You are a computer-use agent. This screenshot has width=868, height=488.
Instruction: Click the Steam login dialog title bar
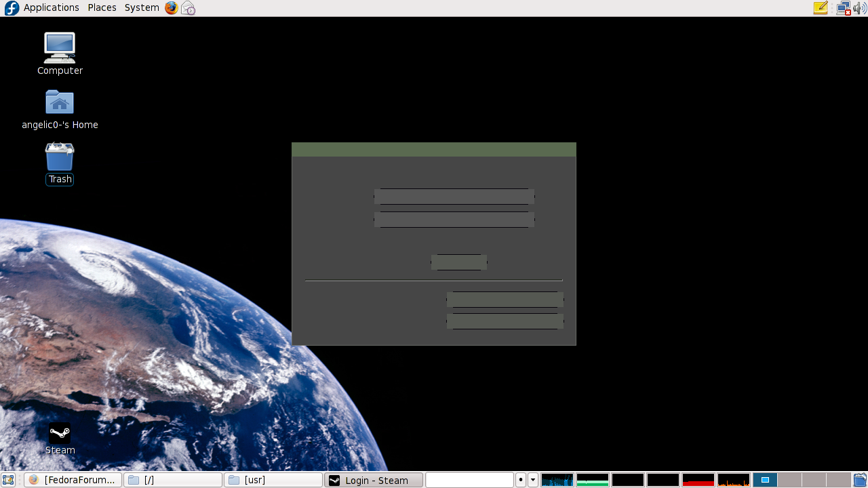pos(434,150)
